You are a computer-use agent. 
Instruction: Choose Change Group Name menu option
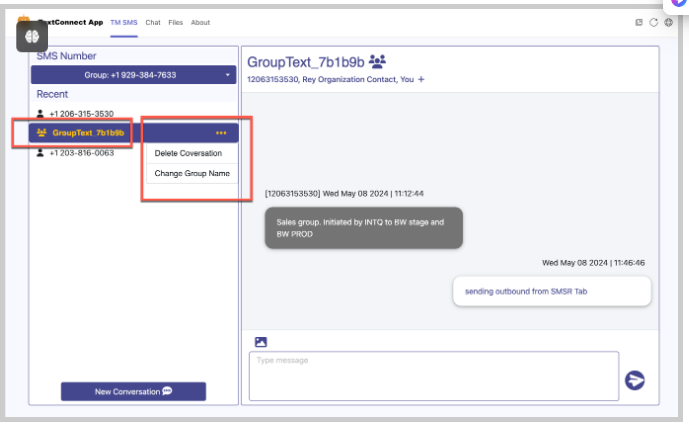192,173
